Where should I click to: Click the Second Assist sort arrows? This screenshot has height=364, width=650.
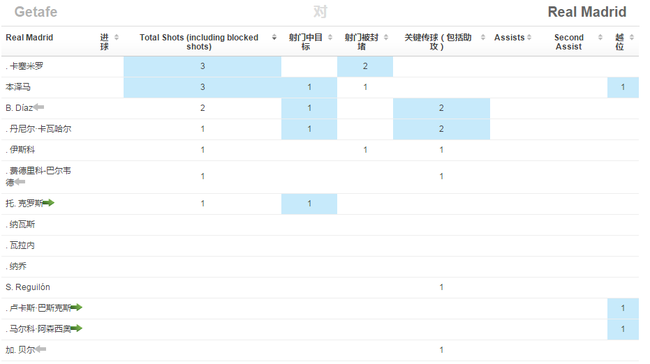pos(600,37)
